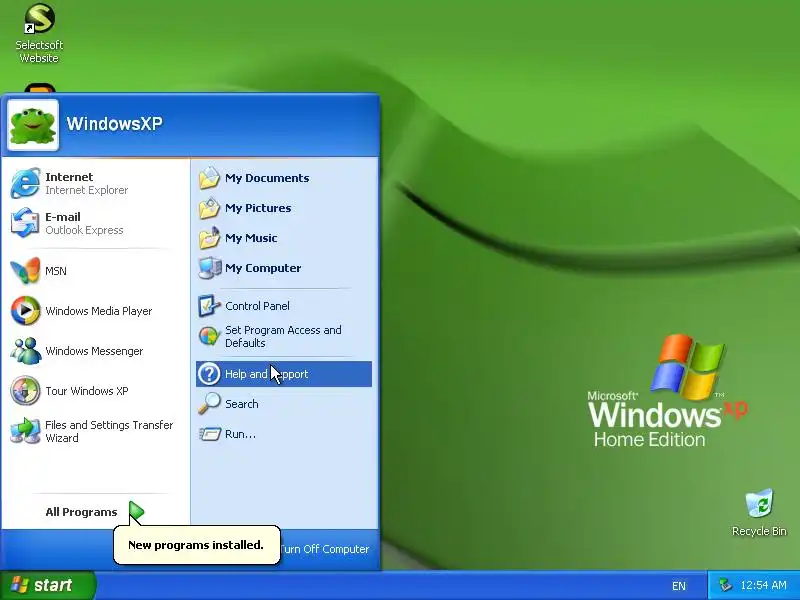Click the My Pictures label

pyautogui.click(x=258, y=208)
